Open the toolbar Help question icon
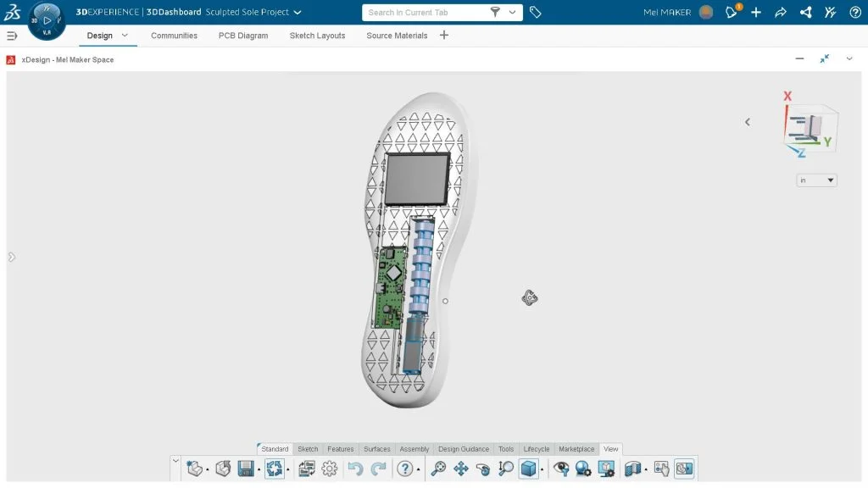Viewport: 868px width, 488px height. (404, 469)
